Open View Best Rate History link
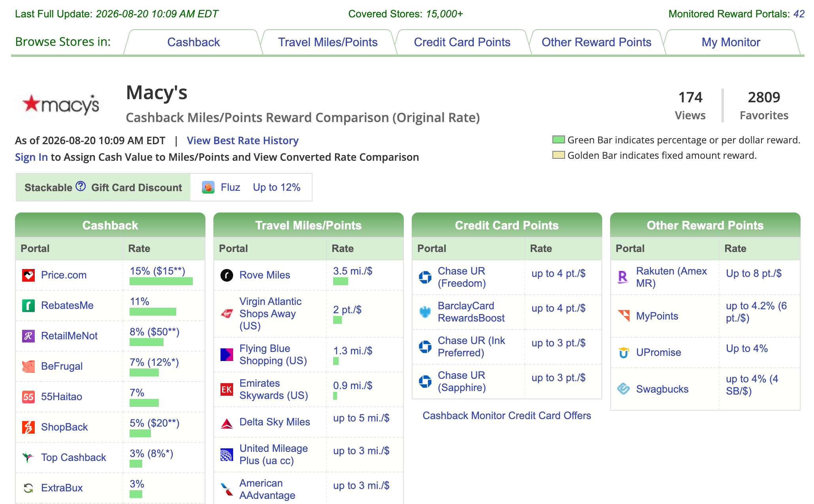 (x=243, y=141)
